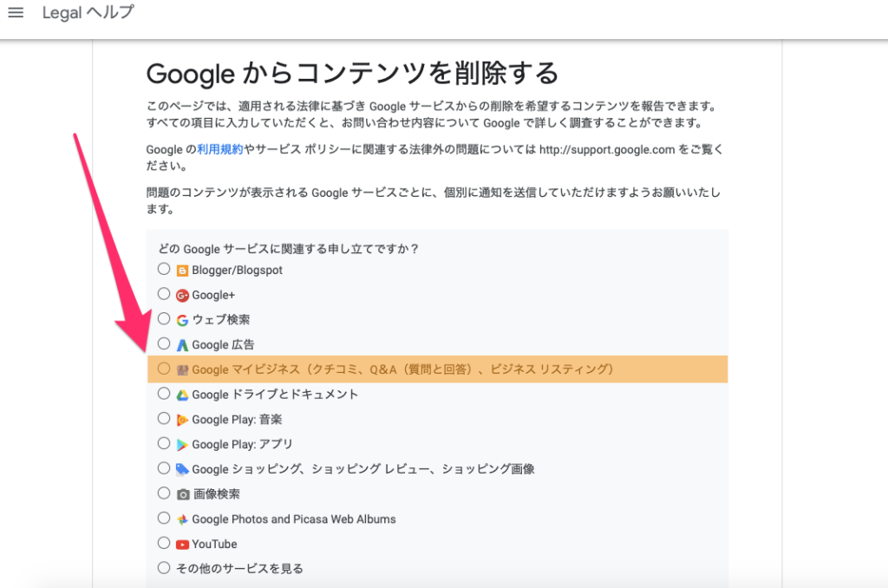Viewport: 888px width, 588px height.
Task: Choose the その他のサービスを見る radio option
Action: (x=164, y=567)
